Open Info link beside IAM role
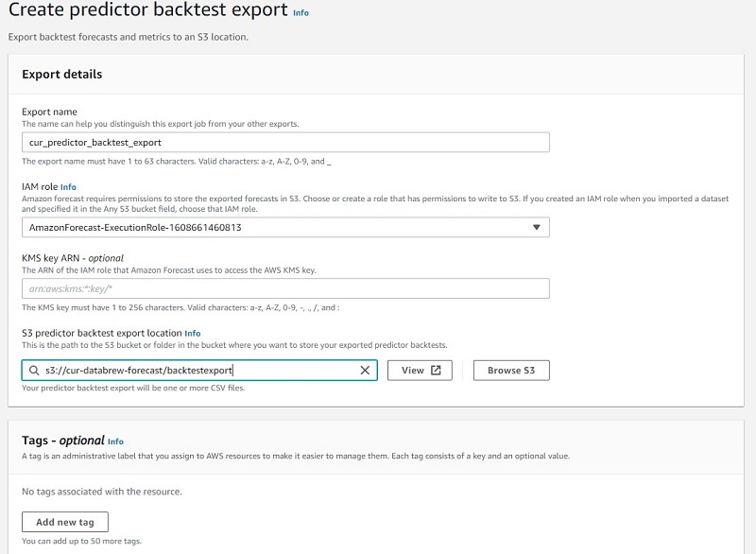The width and height of the screenshot is (756, 554). pyautogui.click(x=68, y=187)
